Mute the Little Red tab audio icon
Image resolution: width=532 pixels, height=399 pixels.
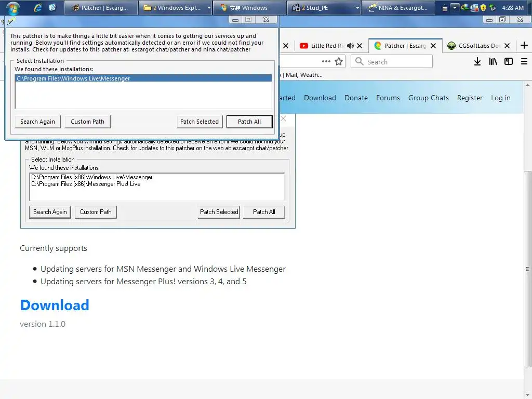(350, 46)
